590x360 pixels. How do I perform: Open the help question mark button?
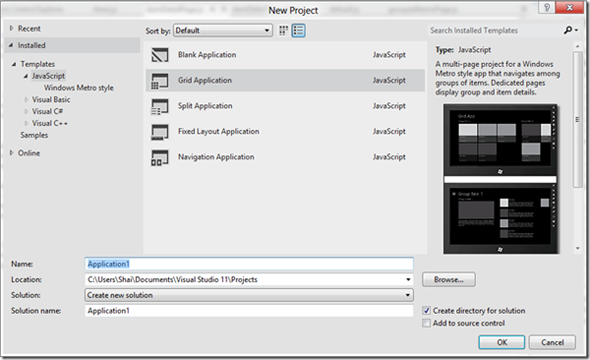[547, 7]
